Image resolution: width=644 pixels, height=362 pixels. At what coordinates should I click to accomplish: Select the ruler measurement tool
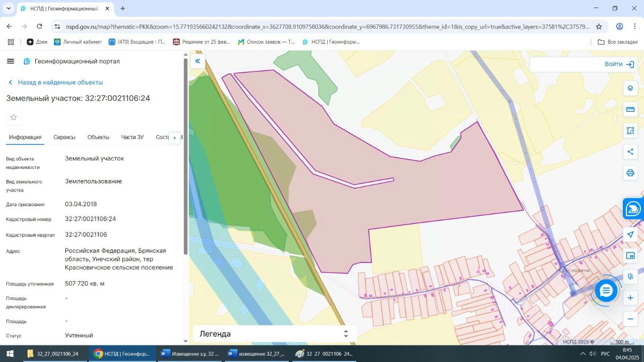coord(630,110)
